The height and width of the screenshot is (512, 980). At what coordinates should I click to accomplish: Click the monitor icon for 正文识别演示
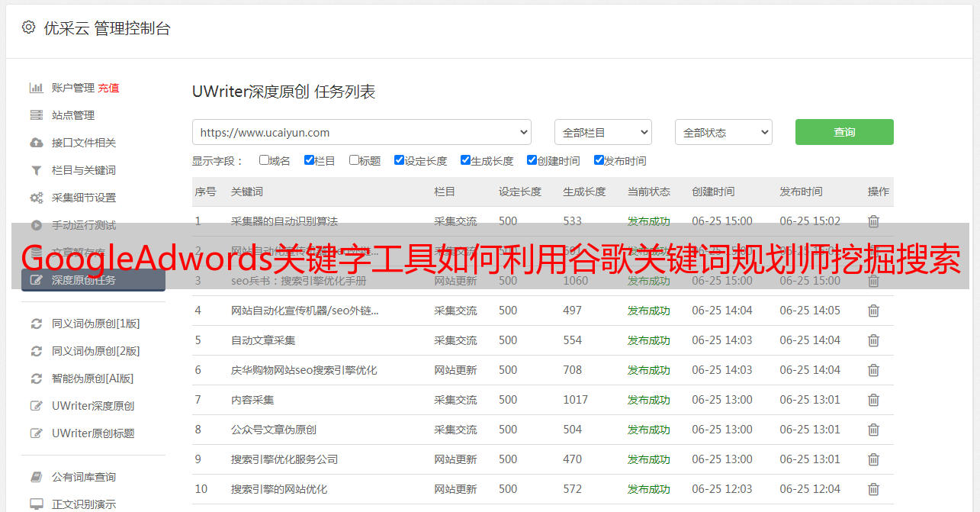(36, 504)
